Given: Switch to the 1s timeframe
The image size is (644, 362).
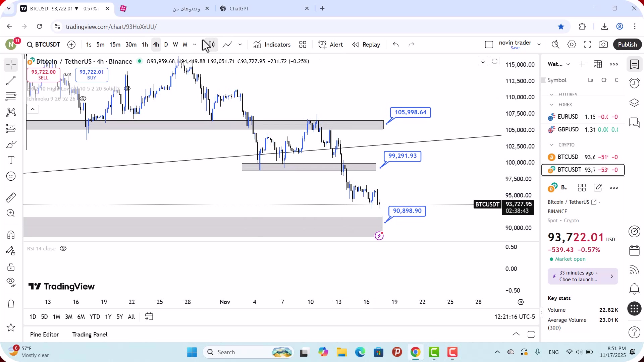Looking at the screenshot, I should click(89, 45).
